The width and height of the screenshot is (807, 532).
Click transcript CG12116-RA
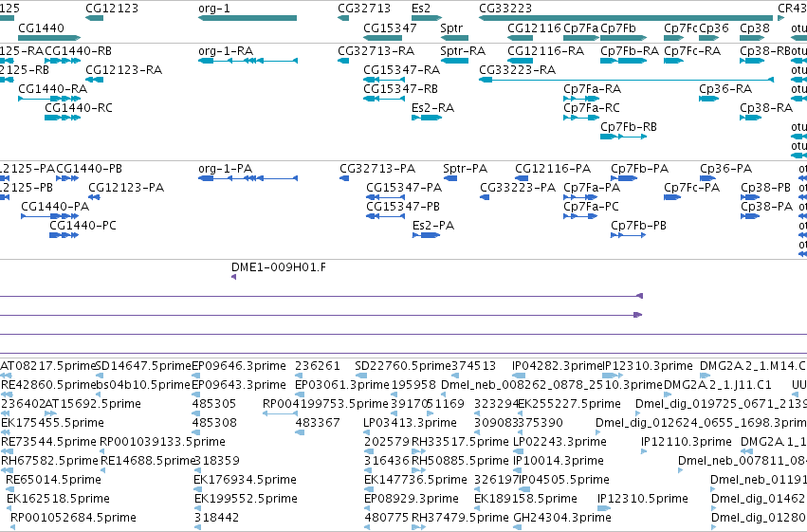click(520, 61)
